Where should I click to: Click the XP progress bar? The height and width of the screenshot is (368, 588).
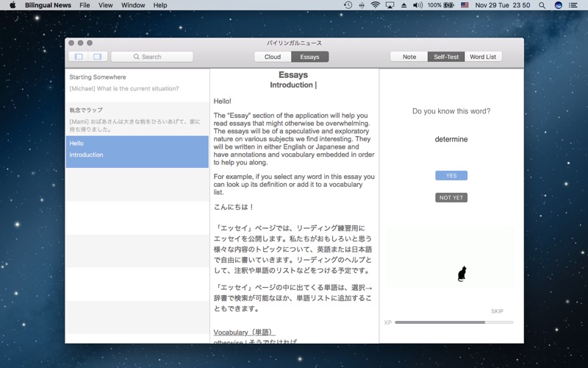[x=453, y=322]
